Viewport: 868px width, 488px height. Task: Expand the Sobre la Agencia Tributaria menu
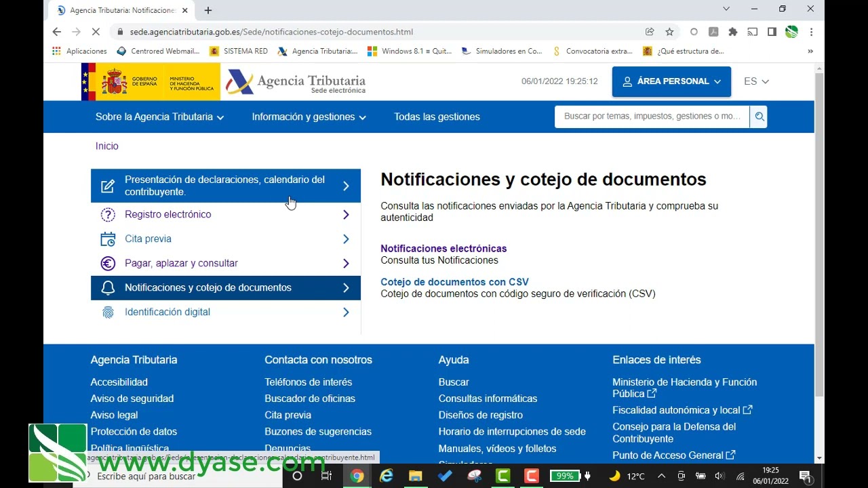tap(159, 117)
